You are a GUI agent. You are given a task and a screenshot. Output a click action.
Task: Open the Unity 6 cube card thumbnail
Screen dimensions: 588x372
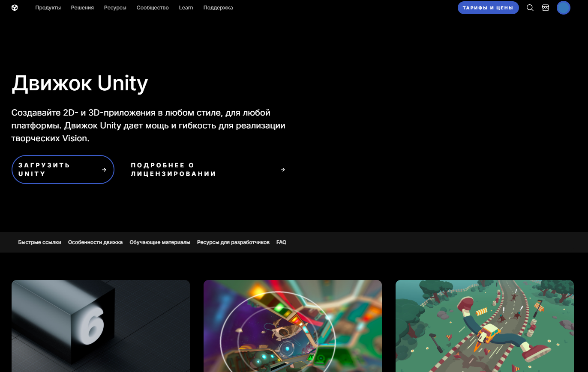click(x=101, y=326)
